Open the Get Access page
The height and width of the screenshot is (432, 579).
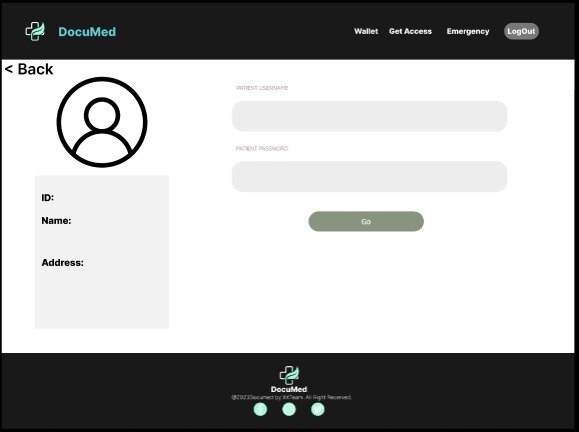tap(410, 31)
